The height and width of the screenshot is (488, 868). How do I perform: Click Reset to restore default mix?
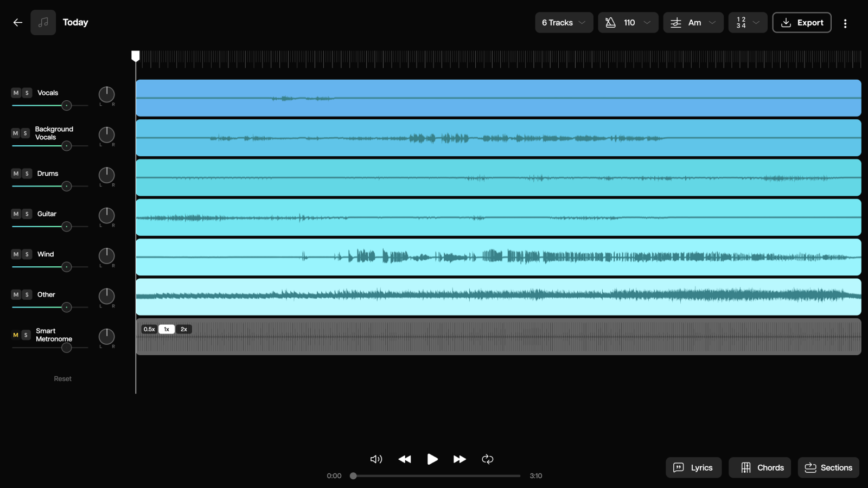[62, 378]
